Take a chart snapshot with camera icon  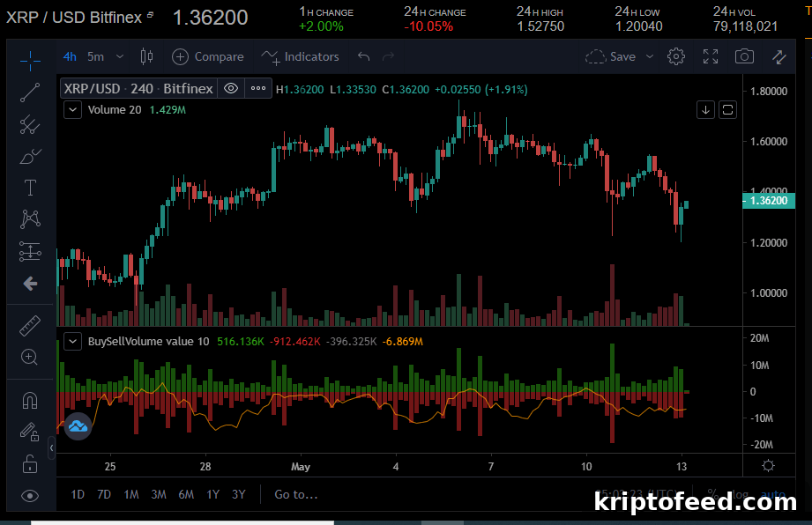pyautogui.click(x=744, y=56)
